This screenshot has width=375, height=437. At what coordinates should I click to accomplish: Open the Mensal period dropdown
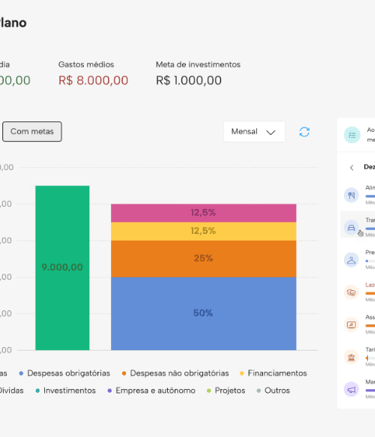point(254,132)
